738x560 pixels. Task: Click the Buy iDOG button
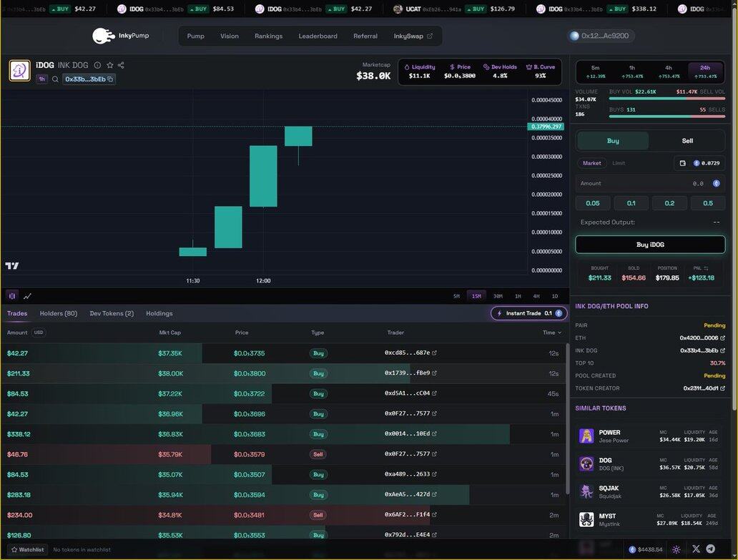click(650, 245)
